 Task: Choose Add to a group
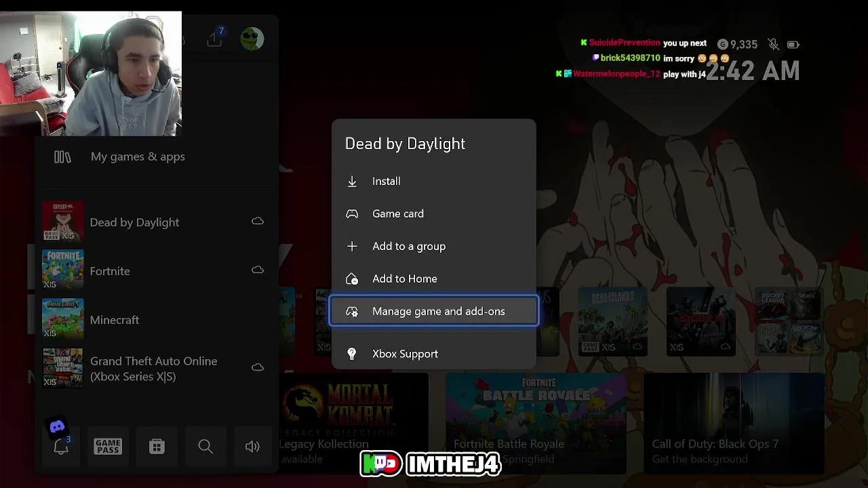point(434,246)
